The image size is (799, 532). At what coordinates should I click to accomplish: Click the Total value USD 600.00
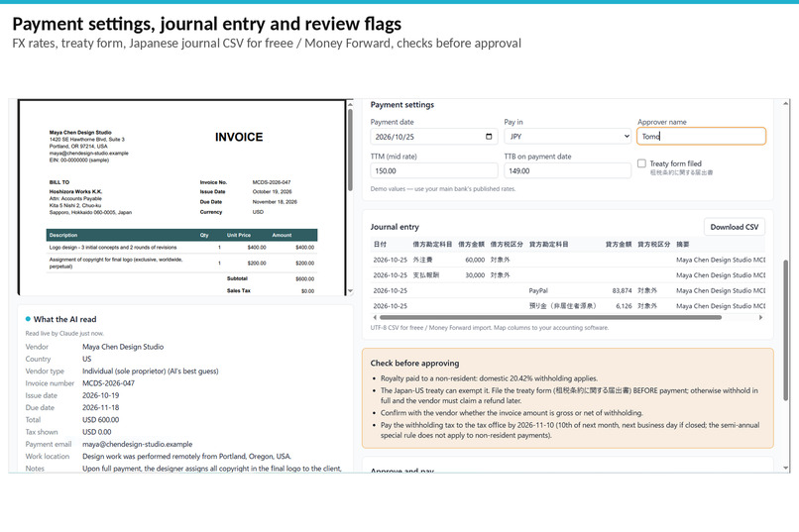[x=100, y=420]
